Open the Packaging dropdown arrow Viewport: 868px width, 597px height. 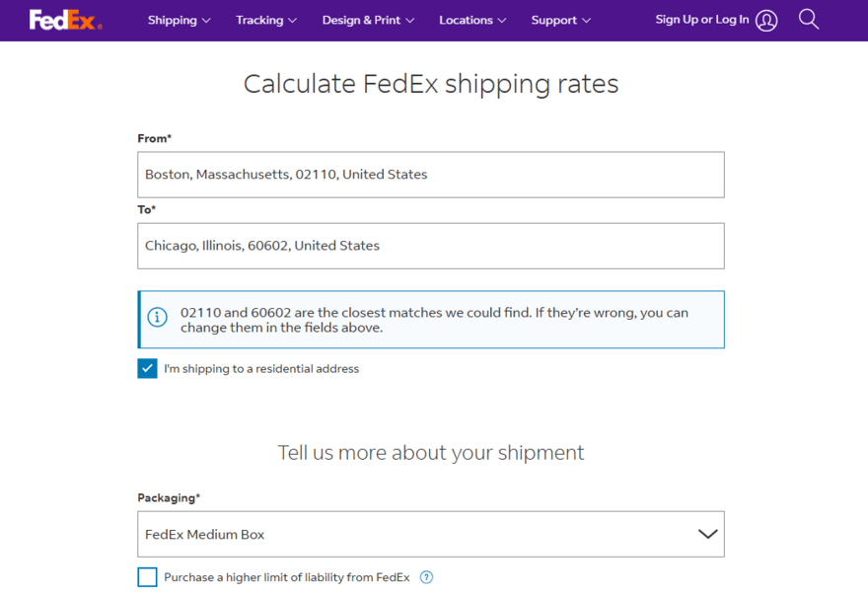707,532
